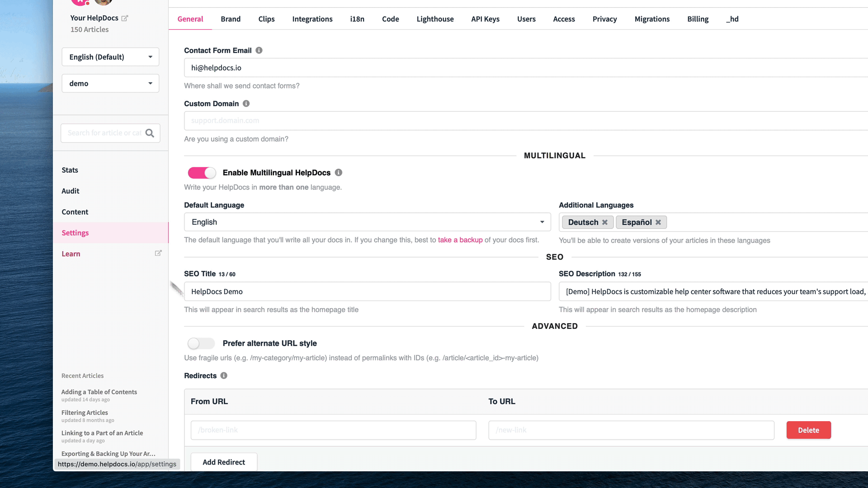Follow the 'take a backup' link
The width and height of the screenshot is (868, 488).
pyautogui.click(x=460, y=240)
